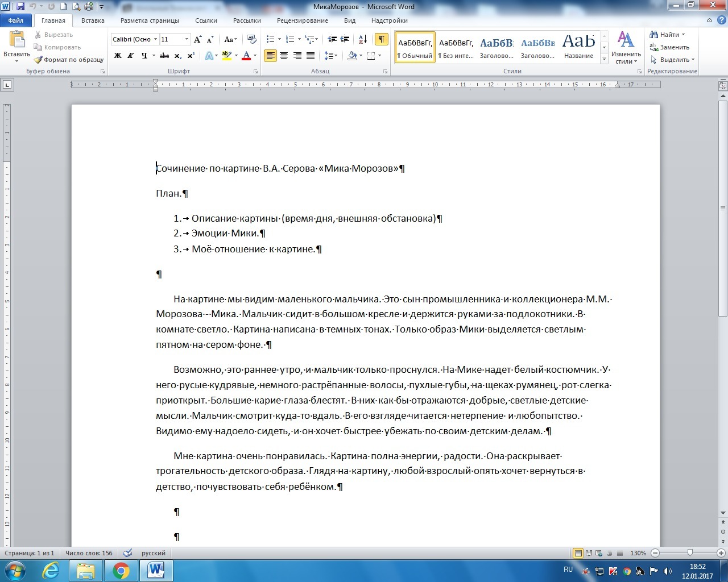
Task: Toggle Strikethrough formatting
Action: [164, 56]
